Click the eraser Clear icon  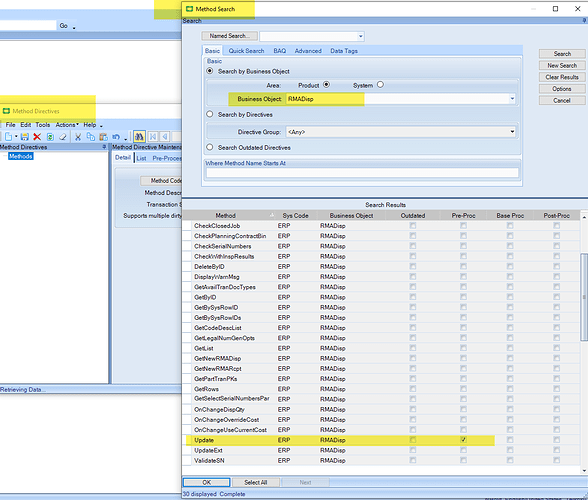point(63,137)
